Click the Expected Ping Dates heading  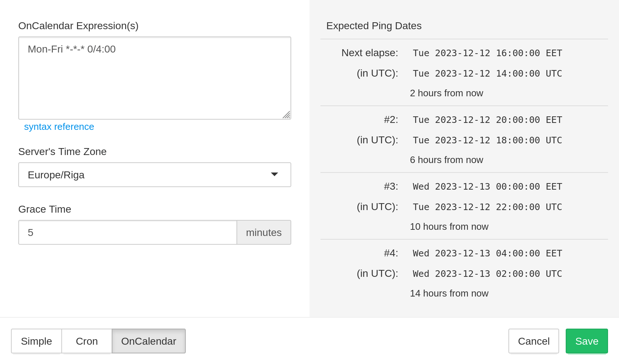click(x=374, y=26)
